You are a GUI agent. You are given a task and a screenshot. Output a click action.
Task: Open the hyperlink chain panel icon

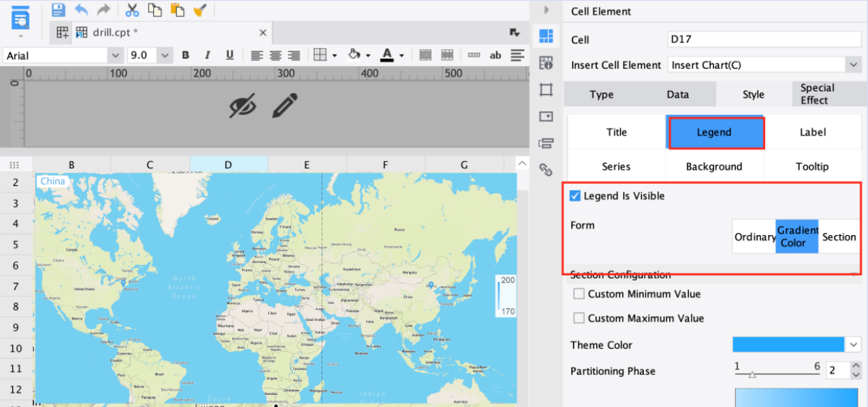[546, 170]
